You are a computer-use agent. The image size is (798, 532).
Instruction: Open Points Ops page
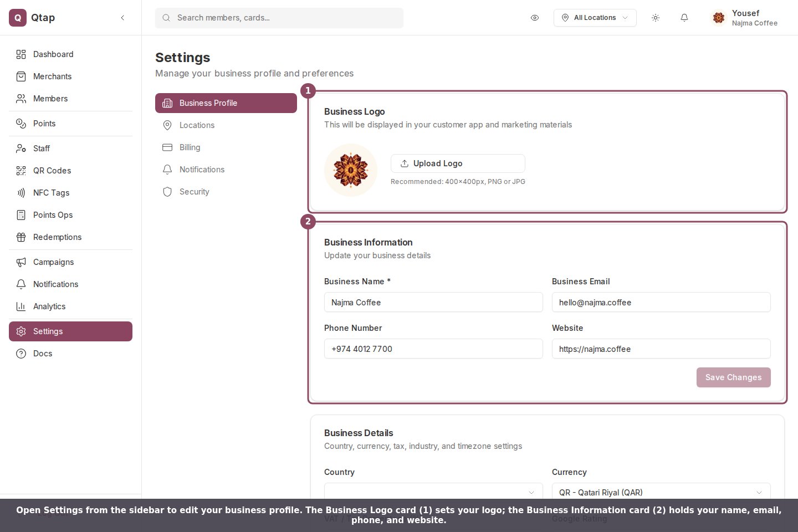pyautogui.click(x=70, y=215)
